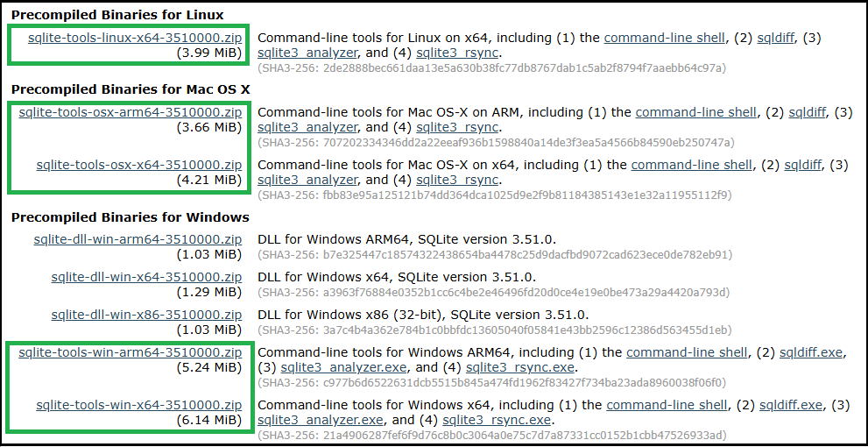Download sqlite-tools-osx-arm64-3510000.zip

click(x=131, y=112)
